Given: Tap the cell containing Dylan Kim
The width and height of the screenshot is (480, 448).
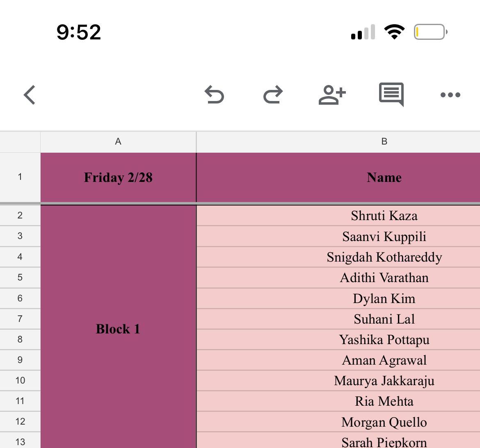Looking at the screenshot, I should pos(384,299).
